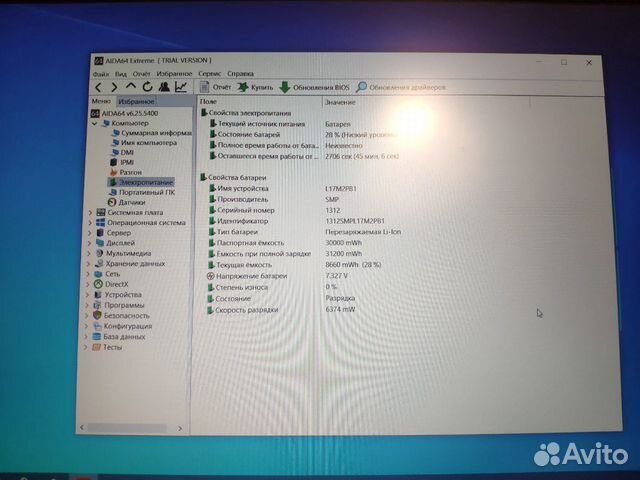
Task: Expand the Операционная система node
Action: point(90,223)
